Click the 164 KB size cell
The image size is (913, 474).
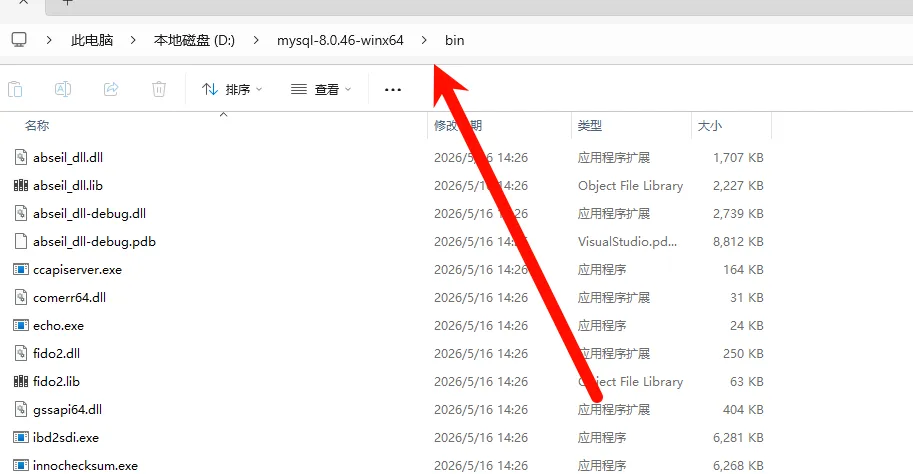743,270
